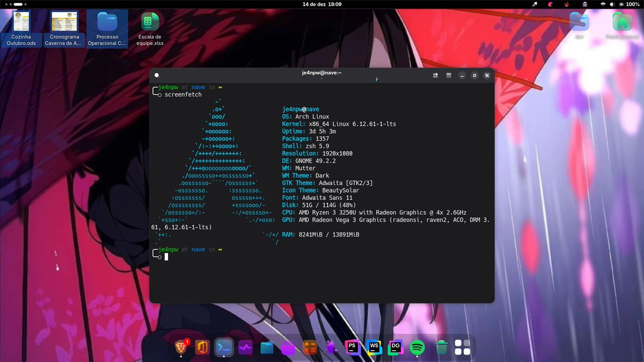Open the clock and calendar menu
The image size is (644, 362).
pos(322,4)
